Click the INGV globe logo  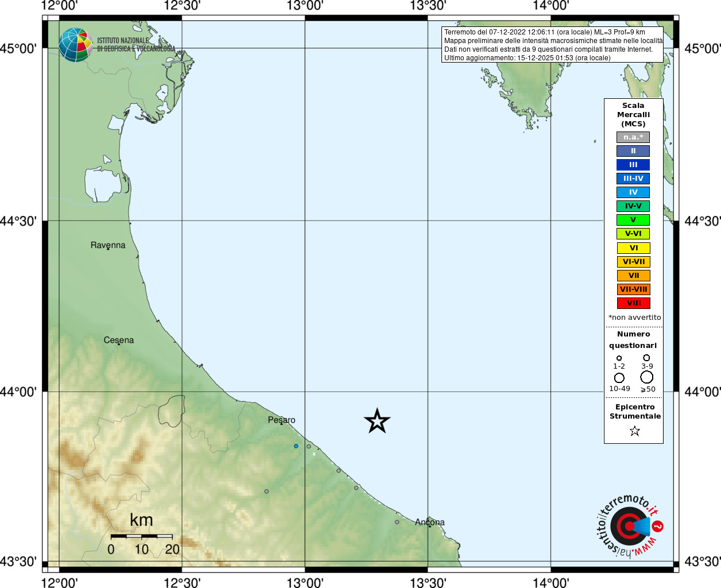(x=75, y=45)
